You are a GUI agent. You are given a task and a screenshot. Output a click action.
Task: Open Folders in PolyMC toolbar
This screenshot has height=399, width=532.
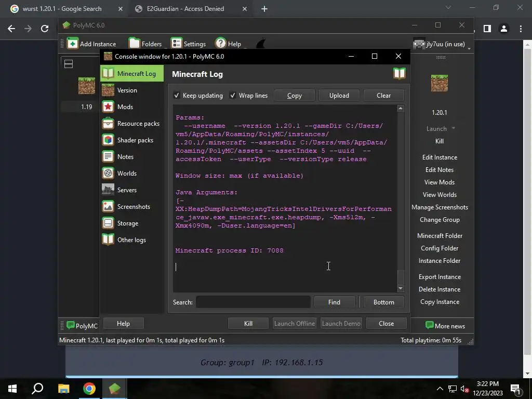pyautogui.click(x=145, y=44)
